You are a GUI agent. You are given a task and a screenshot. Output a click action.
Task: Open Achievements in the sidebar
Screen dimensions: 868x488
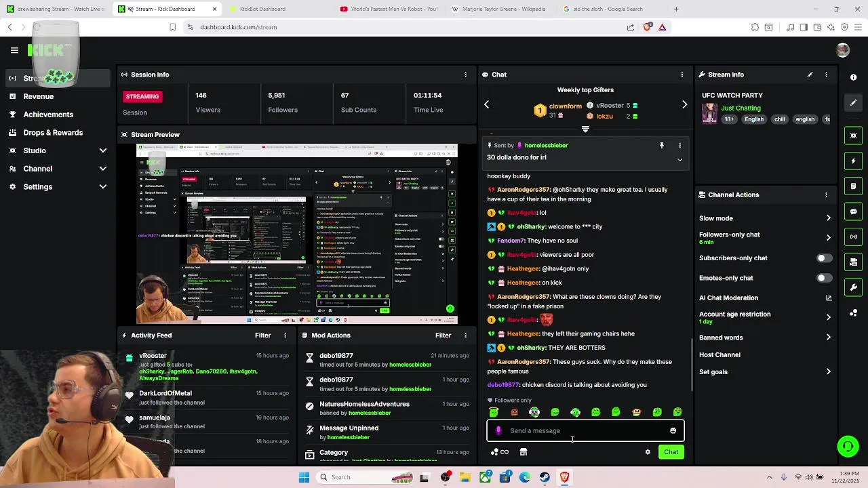pyautogui.click(x=48, y=115)
